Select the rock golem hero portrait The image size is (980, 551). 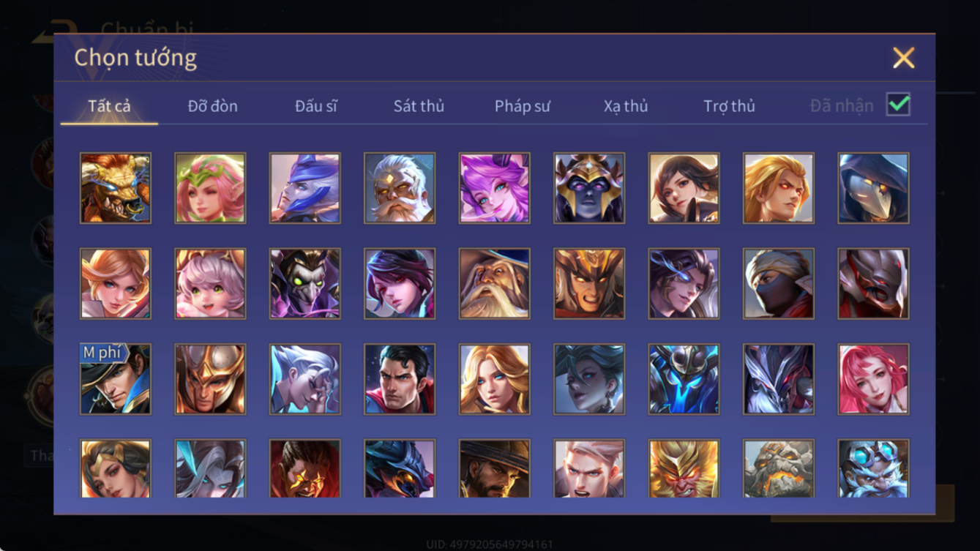pyautogui.click(x=779, y=468)
